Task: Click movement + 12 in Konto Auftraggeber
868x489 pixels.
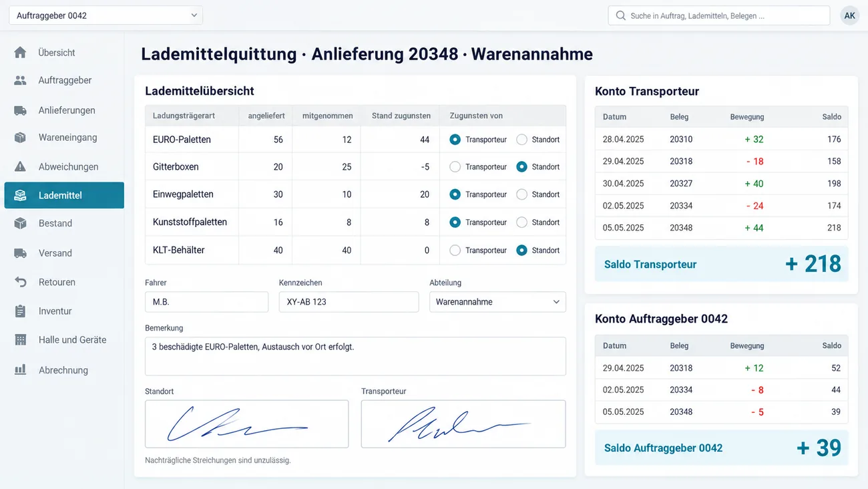Action: pyautogui.click(x=754, y=368)
